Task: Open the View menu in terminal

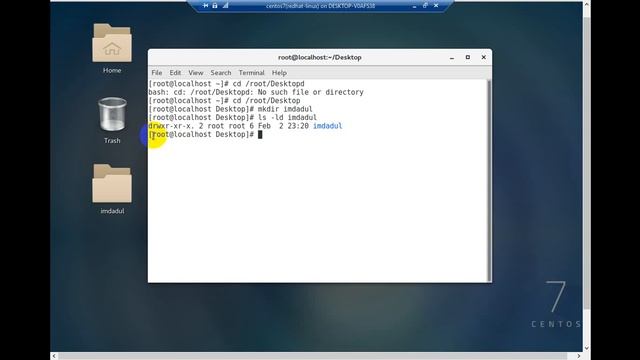Action: point(196,73)
